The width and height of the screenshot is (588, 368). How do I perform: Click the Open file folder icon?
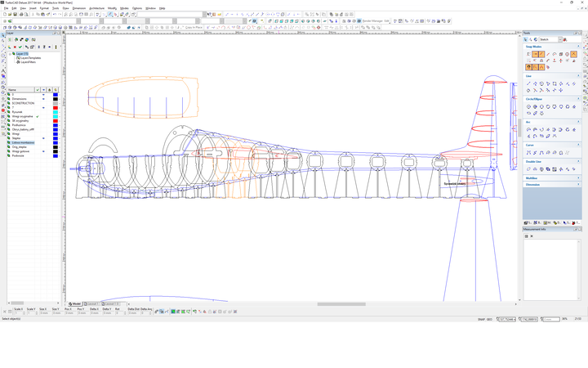(x=10, y=14)
